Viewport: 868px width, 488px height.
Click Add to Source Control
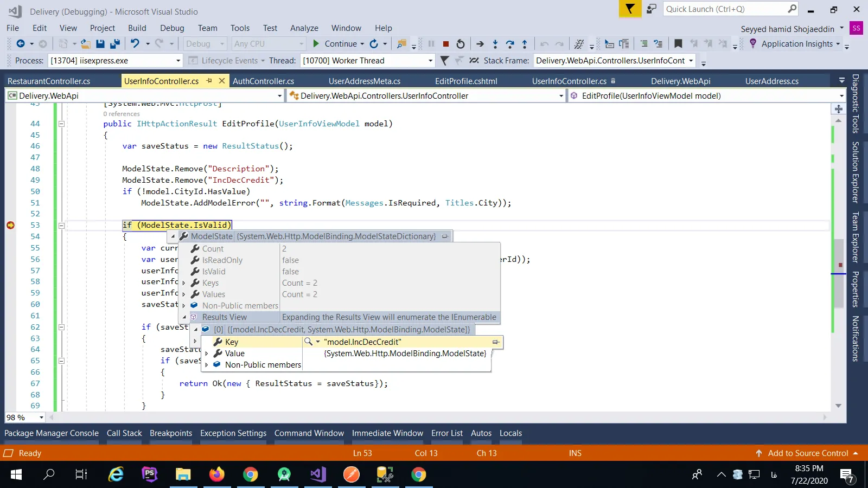807,453
